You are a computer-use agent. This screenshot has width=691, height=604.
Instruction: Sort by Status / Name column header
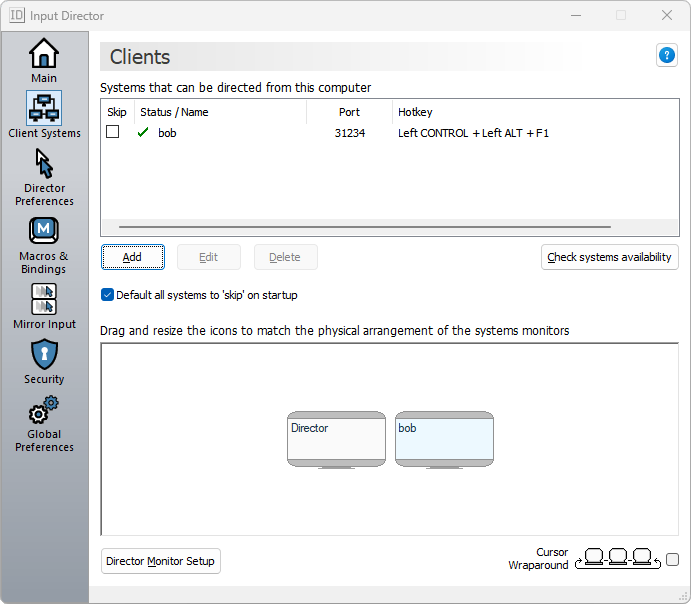pyautogui.click(x=220, y=112)
